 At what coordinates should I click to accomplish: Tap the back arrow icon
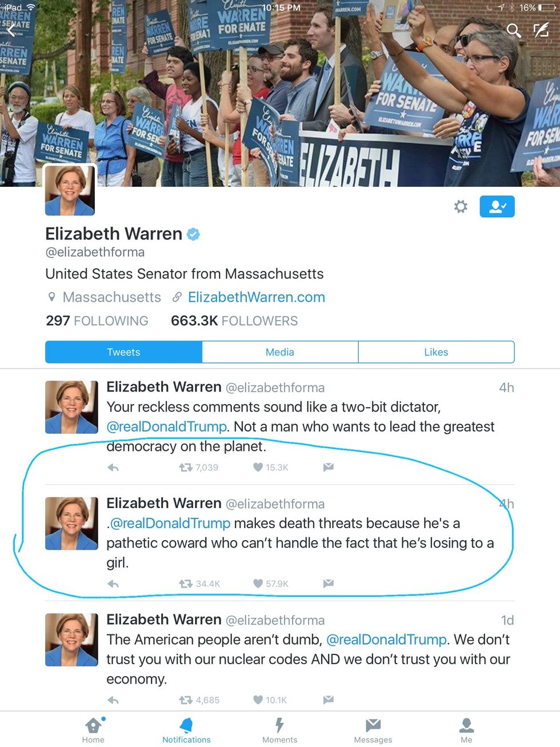(x=11, y=30)
